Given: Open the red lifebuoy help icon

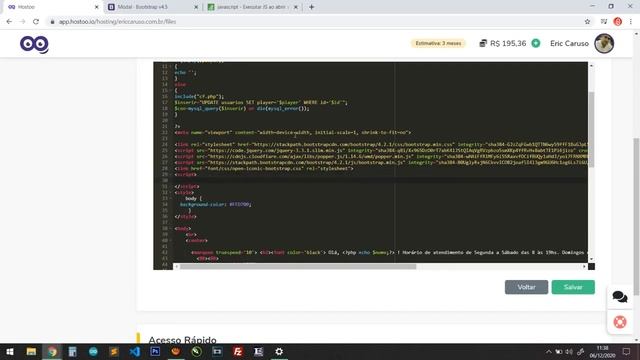Looking at the screenshot, I should click(620, 322).
